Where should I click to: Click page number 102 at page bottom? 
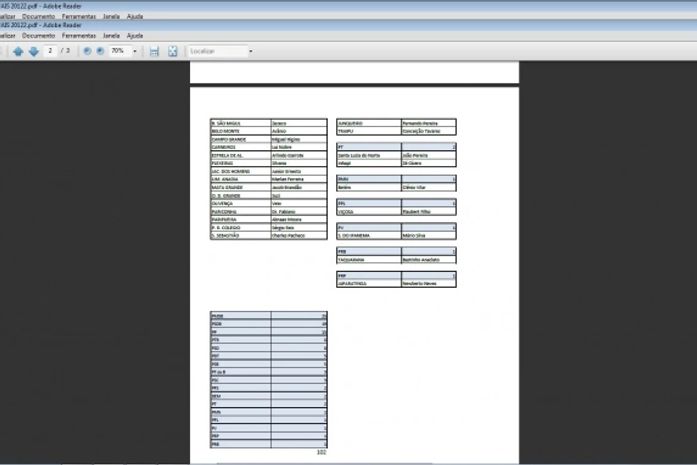point(321,453)
